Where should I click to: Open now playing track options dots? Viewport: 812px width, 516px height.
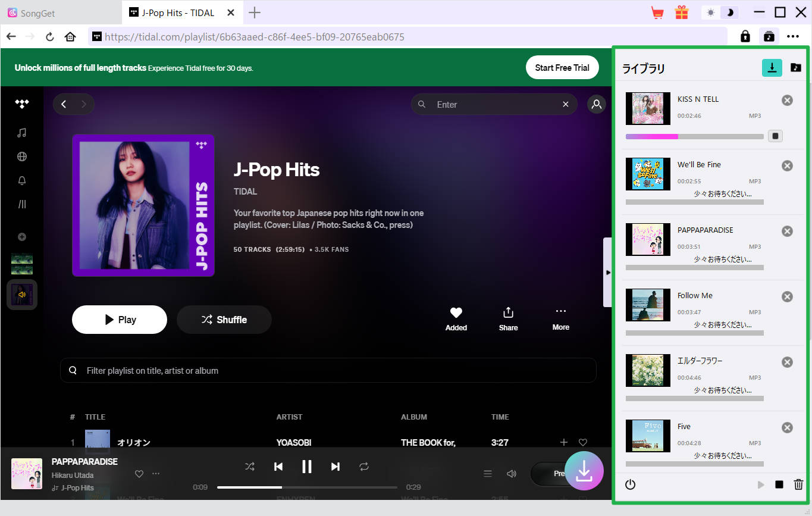pos(156,474)
